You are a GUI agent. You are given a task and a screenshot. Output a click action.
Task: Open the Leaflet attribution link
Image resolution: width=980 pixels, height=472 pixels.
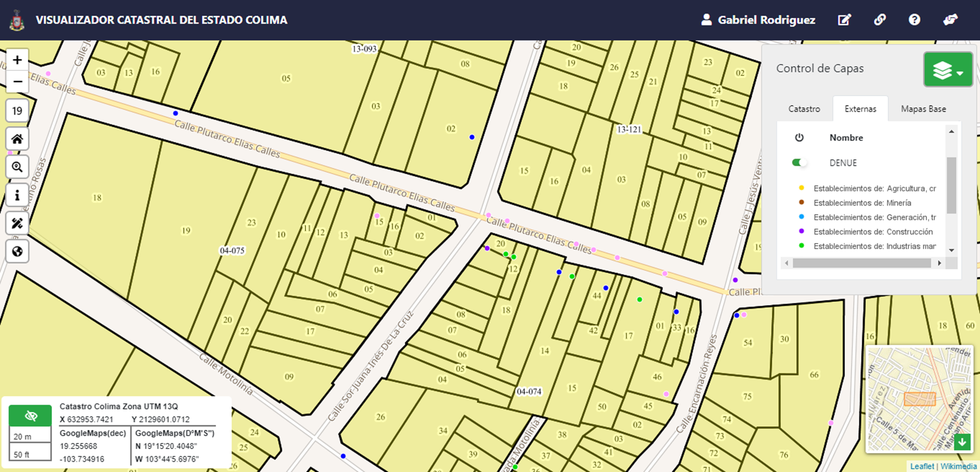tap(921, 466)
